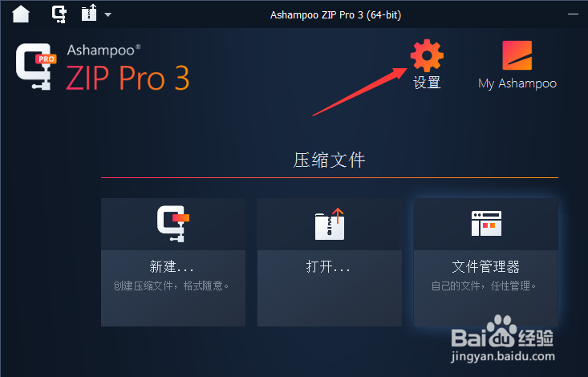
Task: Click the file manager window icon
Action: [486, 224]
